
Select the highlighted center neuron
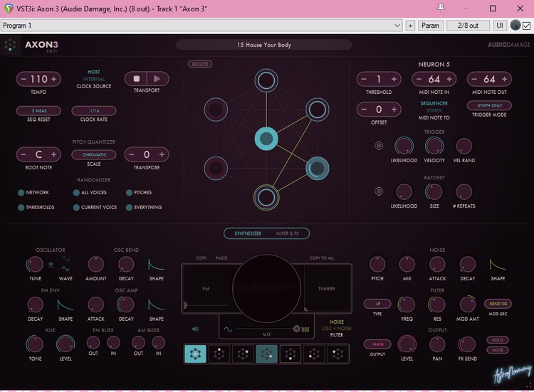[266, 139]
